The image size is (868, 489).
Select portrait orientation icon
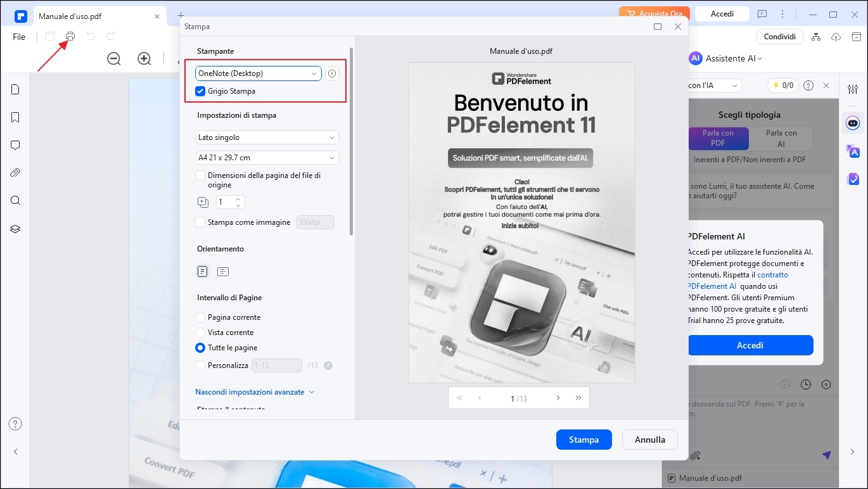pos(202,272)
